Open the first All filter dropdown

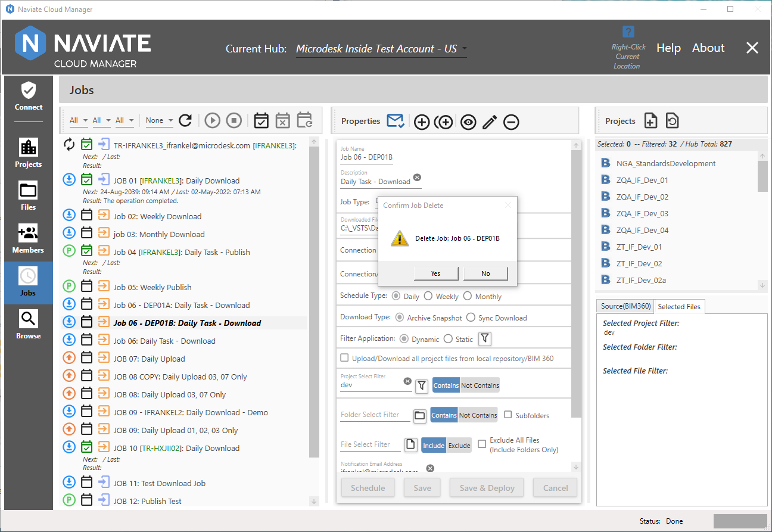click(79, 120)
